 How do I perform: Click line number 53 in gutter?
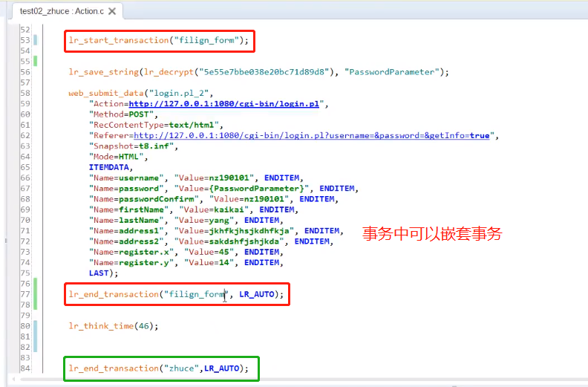click(x=25, y=40)
